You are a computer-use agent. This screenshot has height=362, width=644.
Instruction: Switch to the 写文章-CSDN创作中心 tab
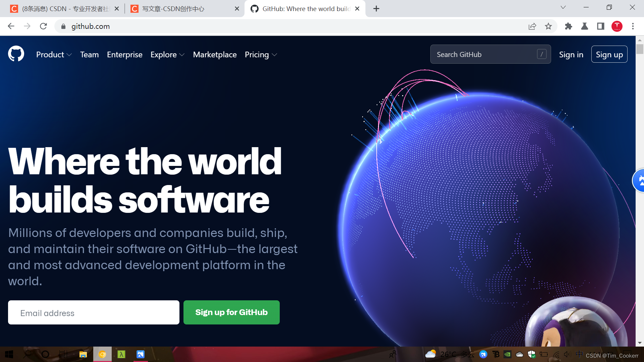tap(173, 9)
